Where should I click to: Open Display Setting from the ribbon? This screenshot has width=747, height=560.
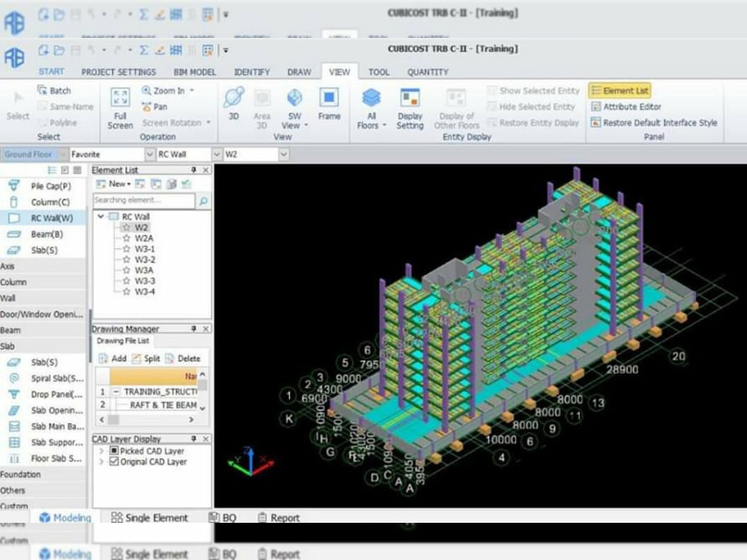pyautogui.click(x=410, y=109)
